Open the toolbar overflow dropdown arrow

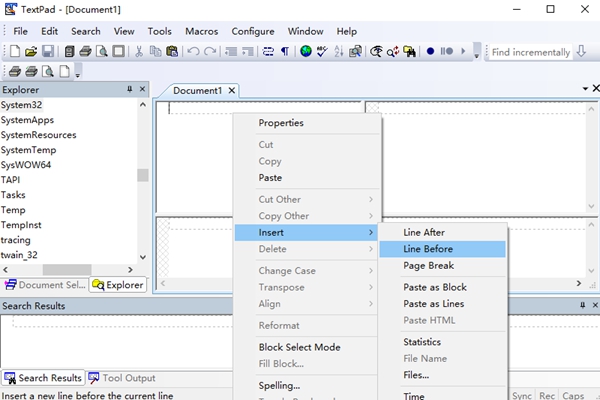[477, 52]
